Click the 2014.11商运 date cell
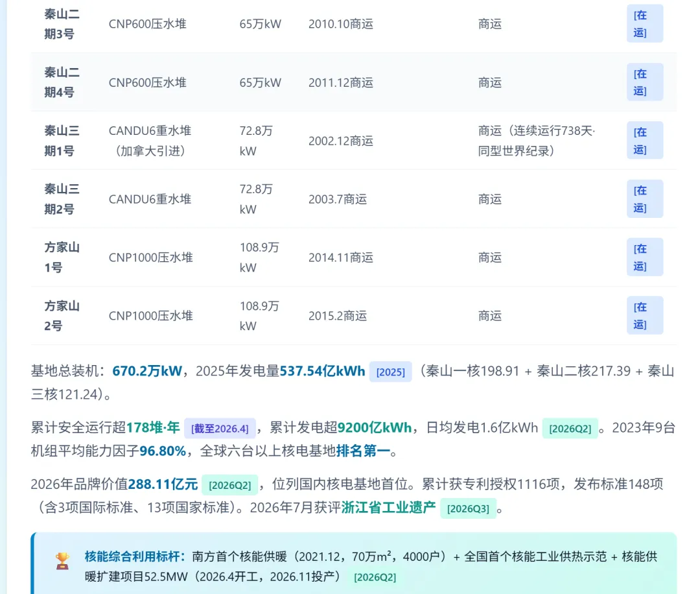 tap(341, 257)
